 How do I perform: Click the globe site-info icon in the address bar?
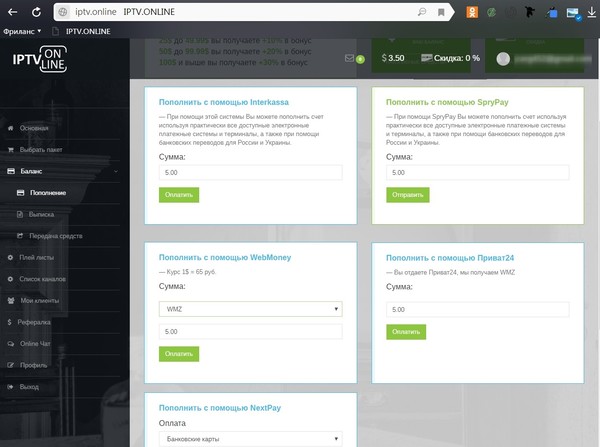tap(62, 12)
